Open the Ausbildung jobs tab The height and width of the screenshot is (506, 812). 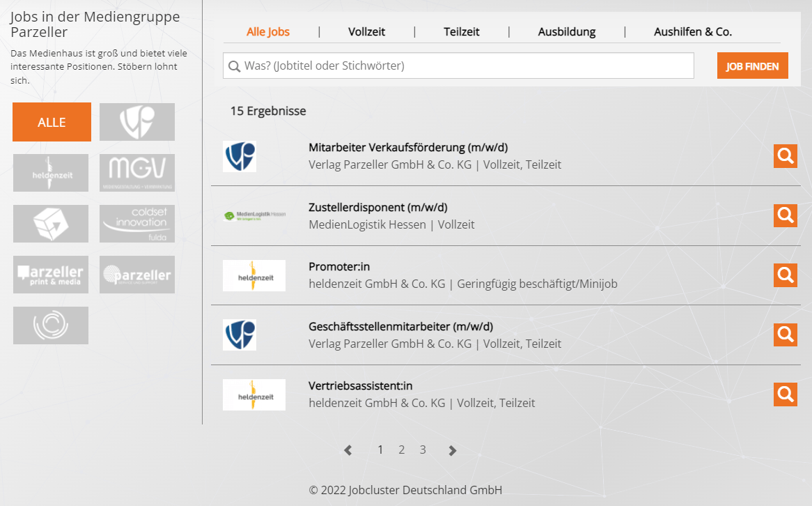click(567, 32)
